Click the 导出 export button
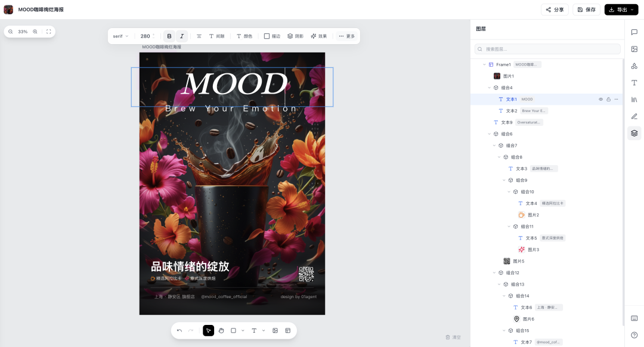The image size is (644, 347). pyautogui.click(x=621, y=10)
